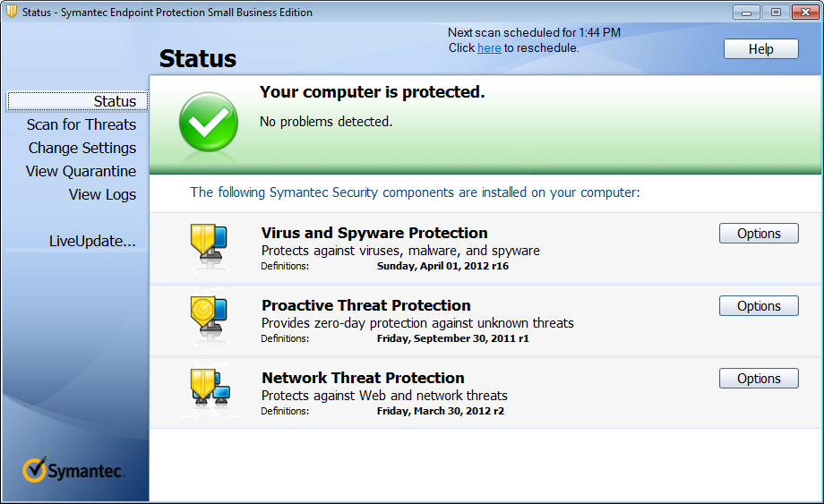Click the Virus and Spyware Protection heading
Image resolution: width=824 pixels, height=504 pixels.
[374, 233]
